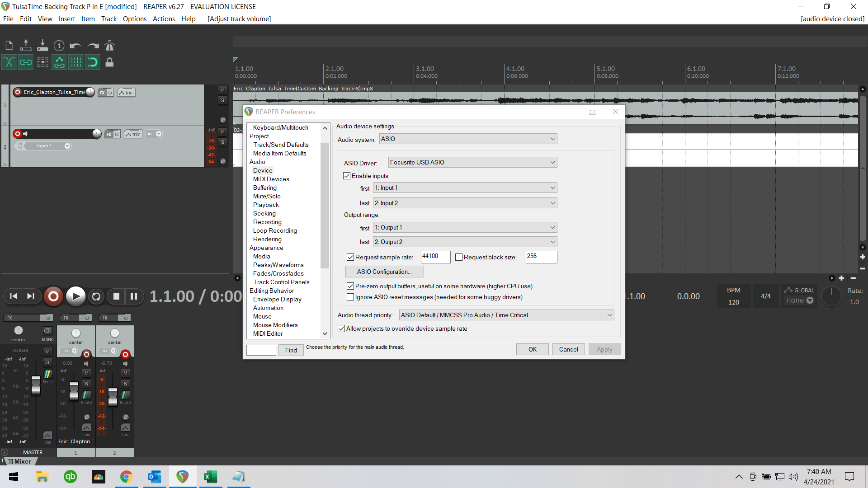Click Cancel in Preferences dialog
The height and width of the screenshot is (488, 868).
tap(568, 349)
